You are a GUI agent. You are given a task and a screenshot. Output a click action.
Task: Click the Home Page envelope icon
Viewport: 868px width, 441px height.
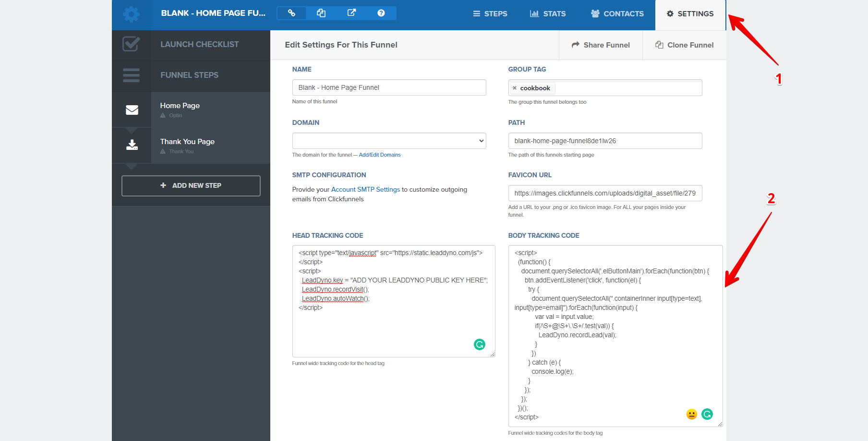tap(132, 110)
